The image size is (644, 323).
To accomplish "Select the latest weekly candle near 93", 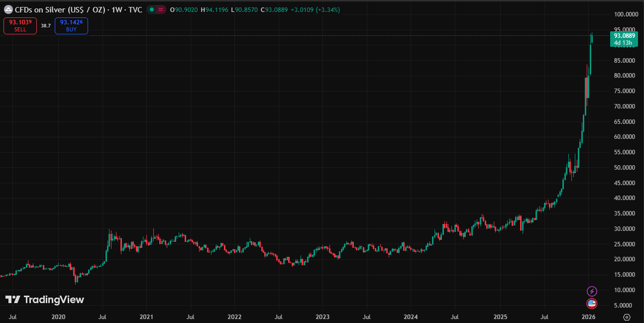I will pos(592,38).
